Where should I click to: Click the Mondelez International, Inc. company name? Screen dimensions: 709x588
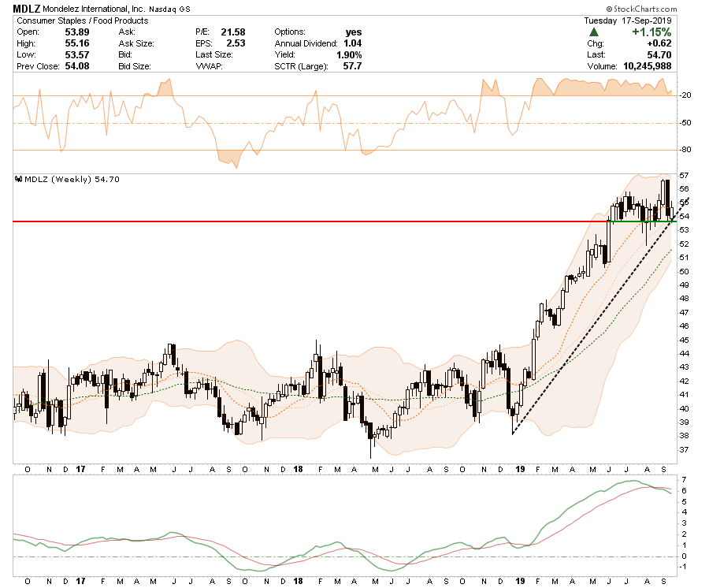point(94,9)
